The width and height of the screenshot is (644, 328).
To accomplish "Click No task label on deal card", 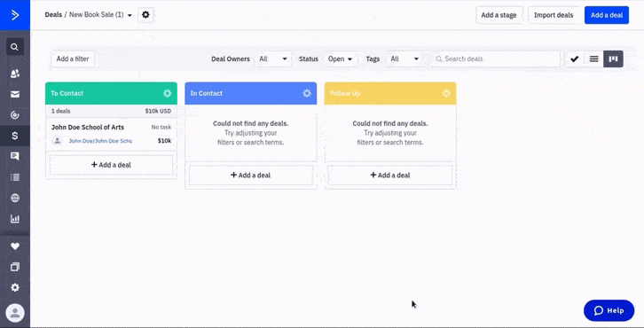I will click(161, 128).
